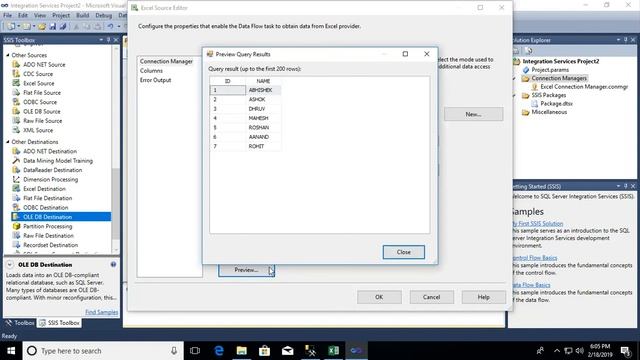Switch to Toolbox tab at bottom
This screenshot has width=640, height=360.
[x=20, y=323]
